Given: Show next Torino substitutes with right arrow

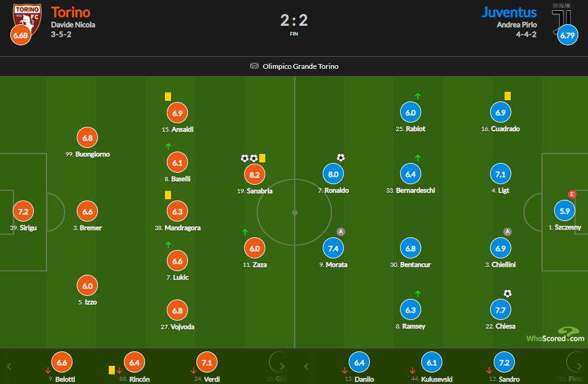Looking at the screenshot, I should 282,366.
